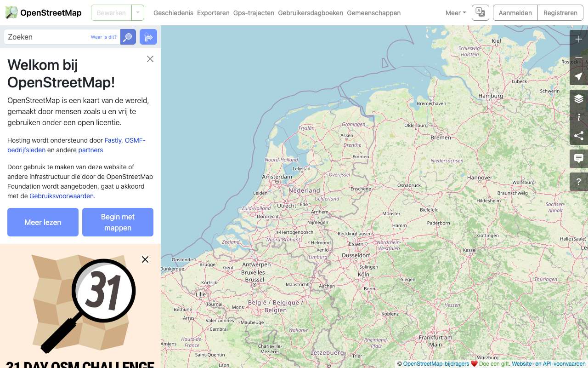Open the Geschiedenis tab
This screenshot has height=368, width=588.
click(173, 13)
